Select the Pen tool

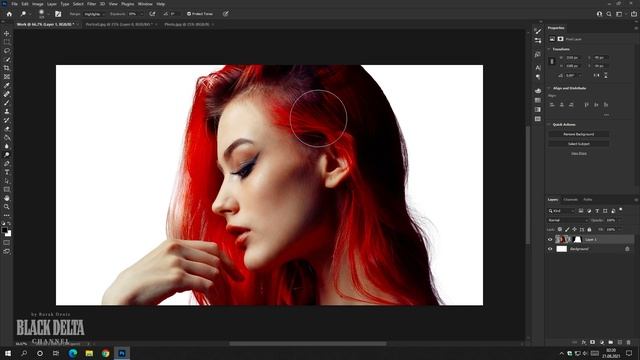click(x=7, y=164)
